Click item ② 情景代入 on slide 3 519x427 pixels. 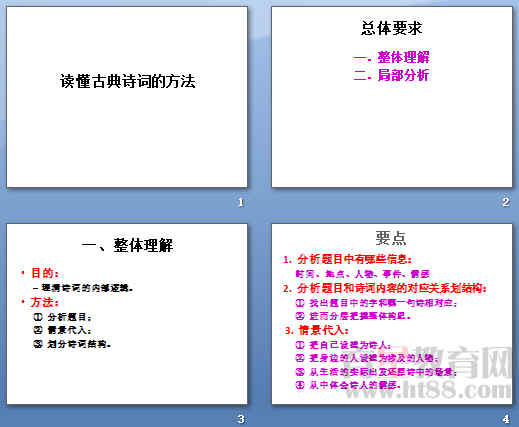coord(62,330)
